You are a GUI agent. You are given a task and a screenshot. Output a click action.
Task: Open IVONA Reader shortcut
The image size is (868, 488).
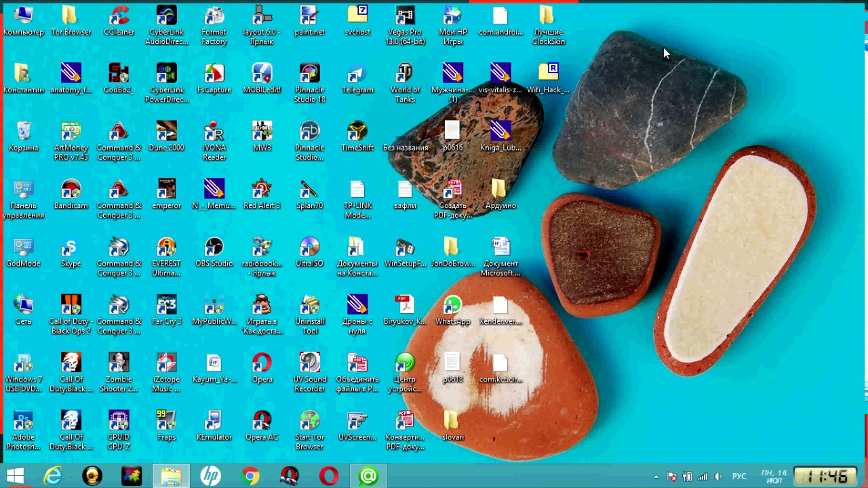(x=214, y=141)
